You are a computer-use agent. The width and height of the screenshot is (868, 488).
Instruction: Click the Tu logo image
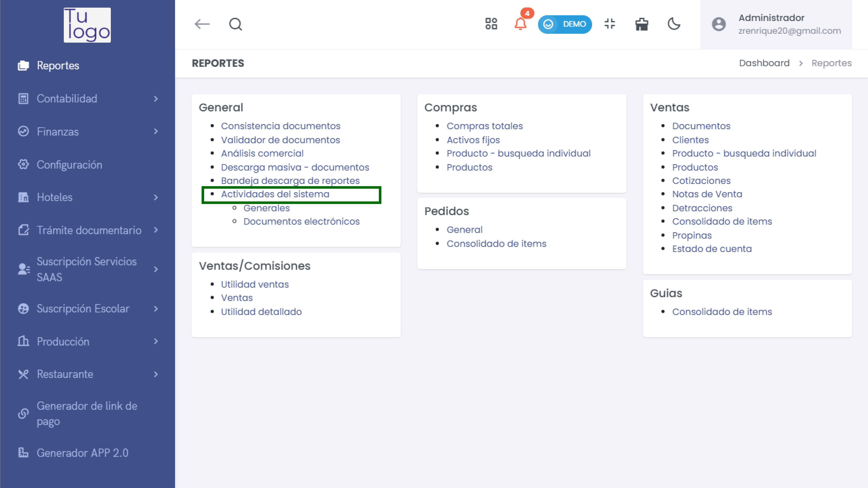87,25
